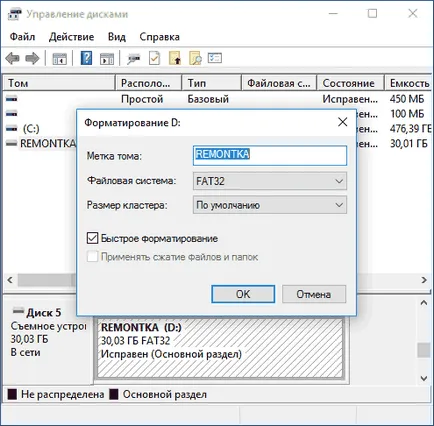Click the Диск 5 drive icon

click(18, 311)
